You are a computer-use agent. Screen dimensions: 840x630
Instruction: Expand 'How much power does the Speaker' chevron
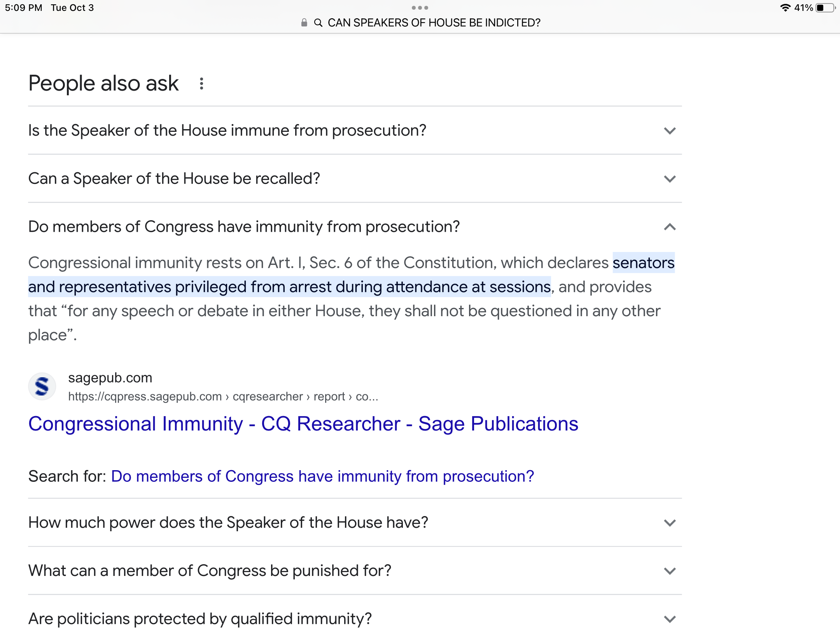670,523
